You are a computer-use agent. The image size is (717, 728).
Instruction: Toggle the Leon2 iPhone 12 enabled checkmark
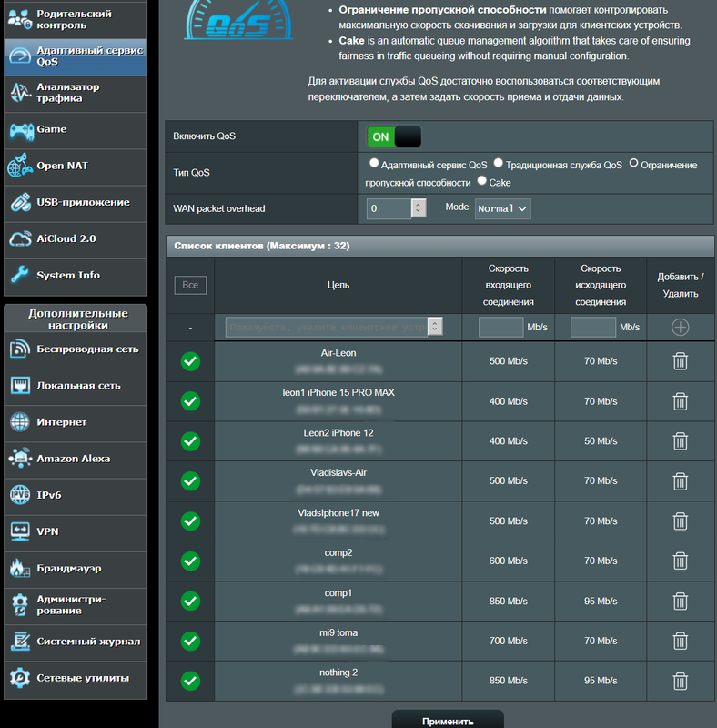point(190,441)
